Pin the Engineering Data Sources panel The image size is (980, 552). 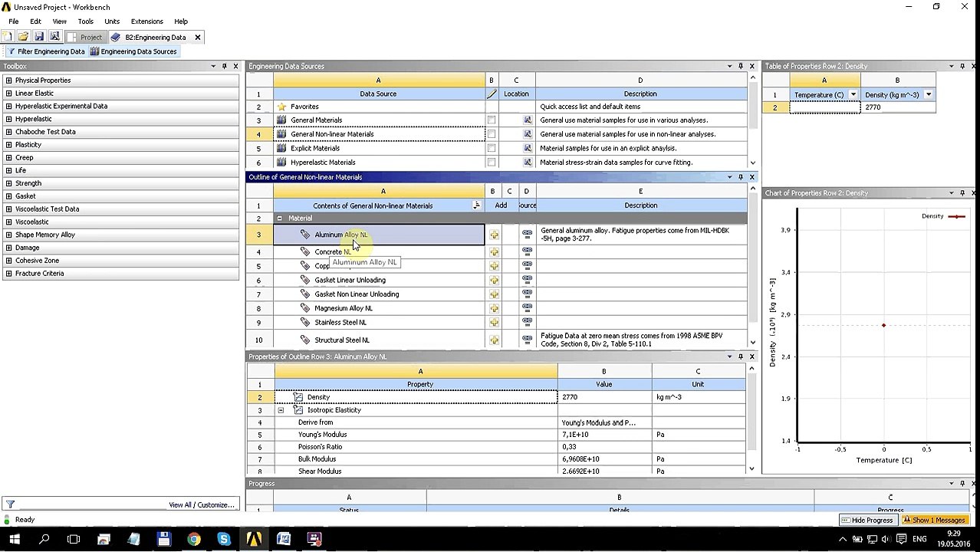coord(741,66)
